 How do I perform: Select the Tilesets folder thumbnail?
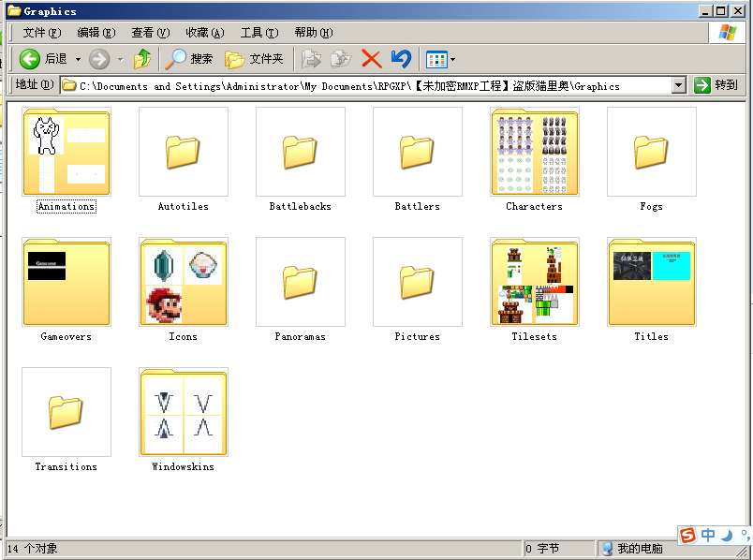[x=535, y=282]
